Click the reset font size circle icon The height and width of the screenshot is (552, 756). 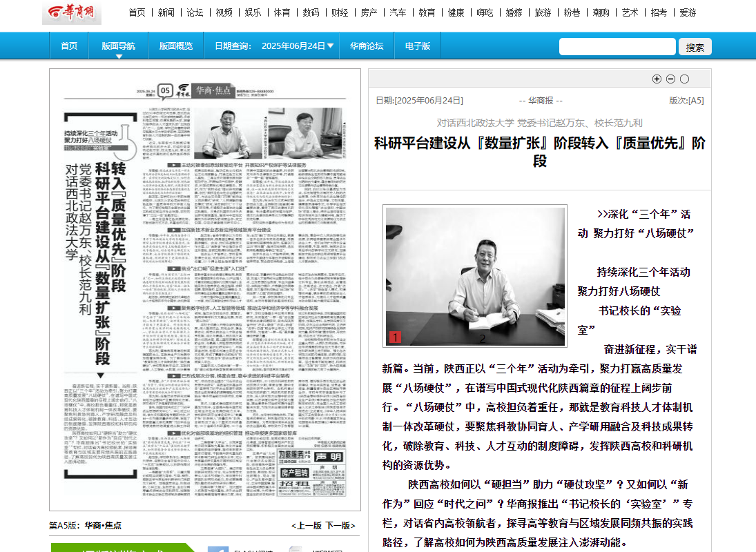[x=684, y=79]
